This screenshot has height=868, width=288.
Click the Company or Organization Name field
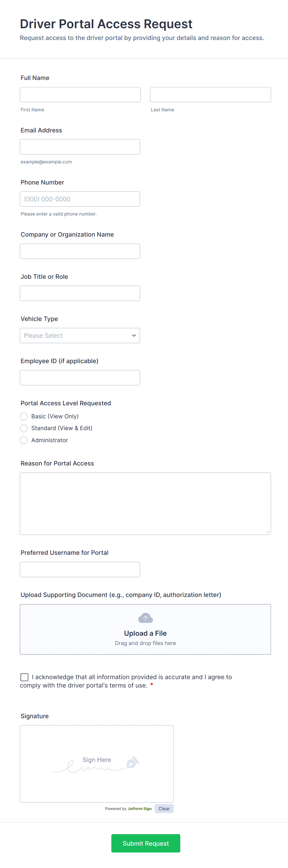tap(80, 251)
